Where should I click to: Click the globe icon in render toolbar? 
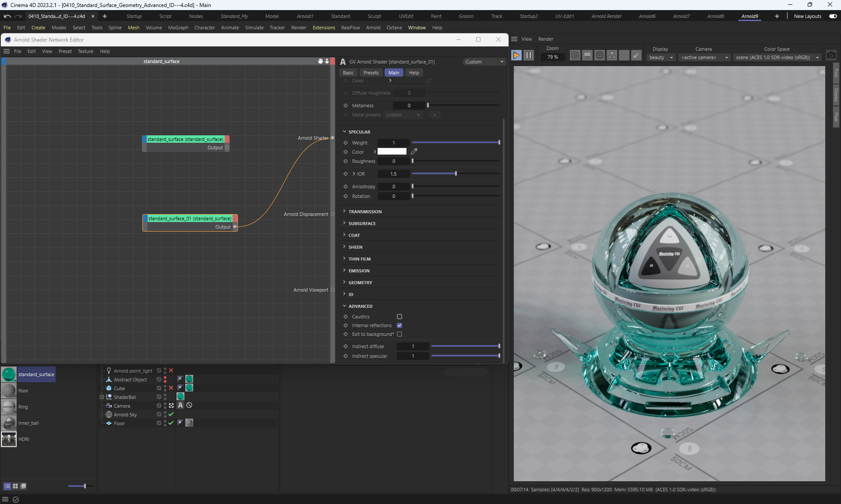coord(600,56)
